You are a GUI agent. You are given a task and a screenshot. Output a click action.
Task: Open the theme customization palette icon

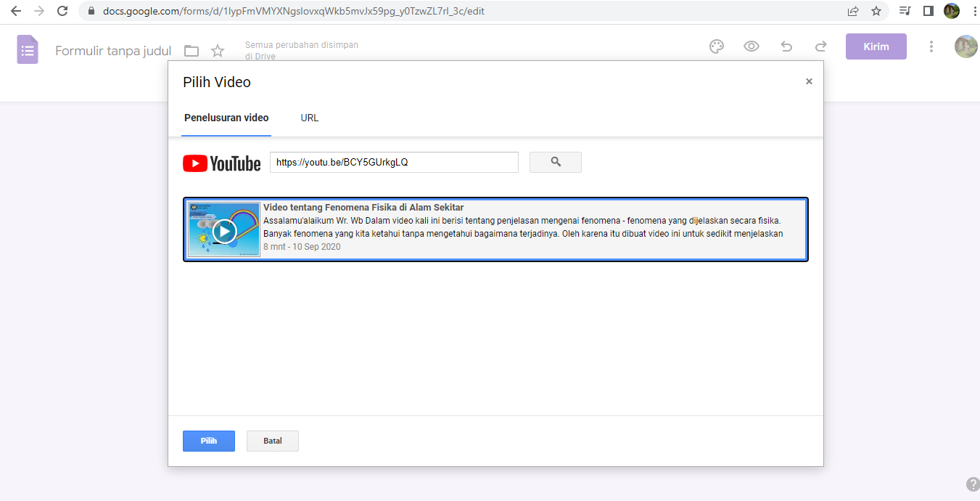717,46
